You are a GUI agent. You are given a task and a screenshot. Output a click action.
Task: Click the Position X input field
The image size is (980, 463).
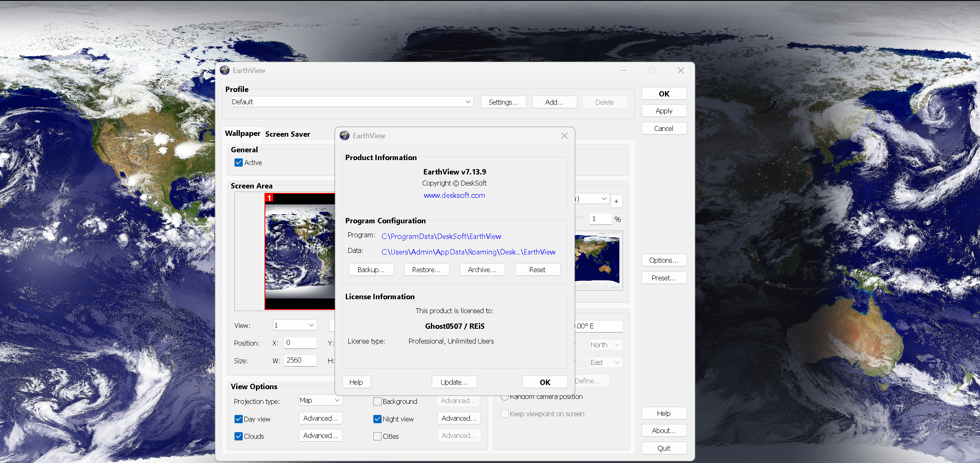(x=301, y=343)
